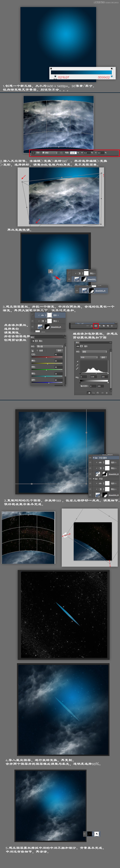Hide the 天空 副本 group layer
This screenshot has height=868, width=120.
coord(90,458)
